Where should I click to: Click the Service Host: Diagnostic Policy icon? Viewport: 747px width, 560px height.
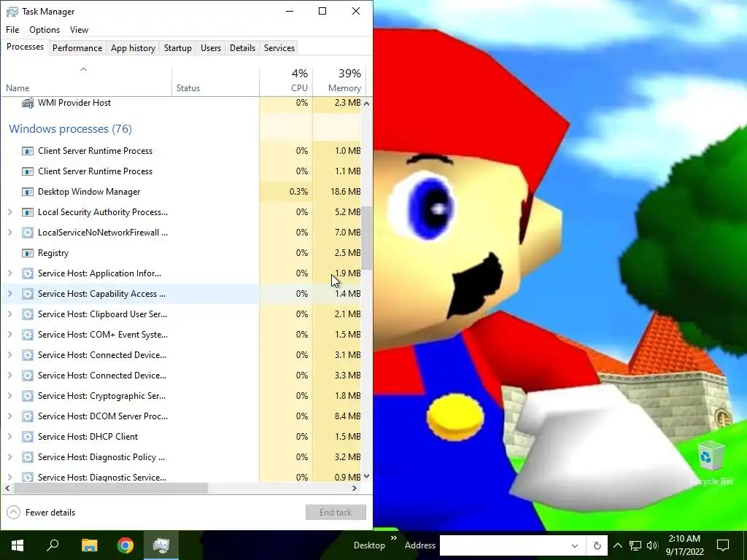click(x=28, y=457)
